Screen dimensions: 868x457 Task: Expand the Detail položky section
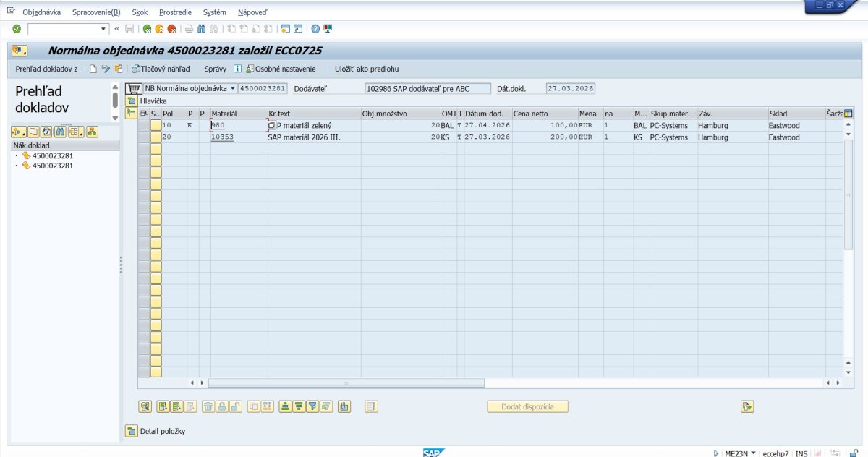[131, 432]
